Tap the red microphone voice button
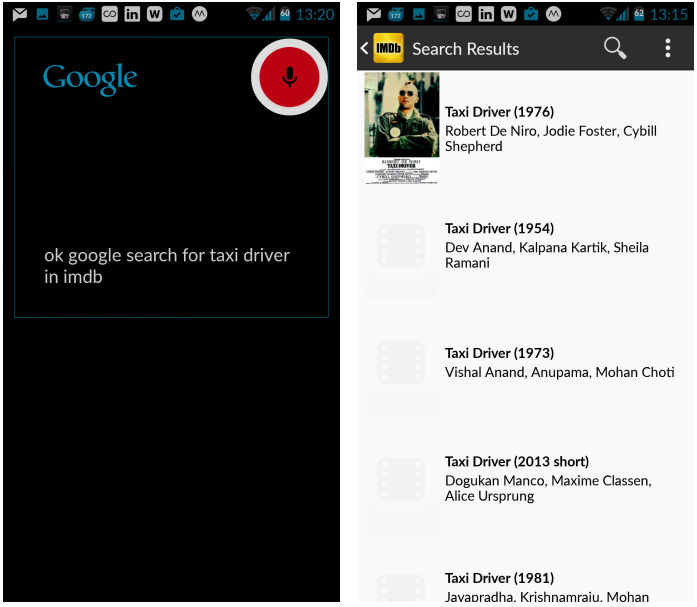 coord(289,77)
